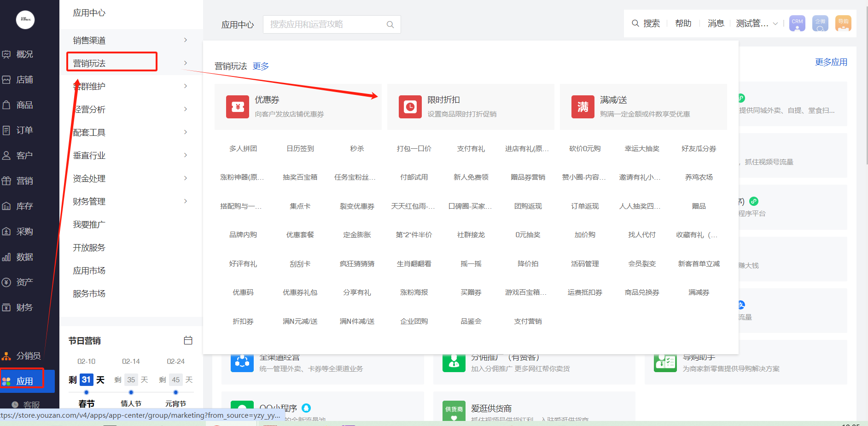Click the store logo avatar
The image size is (868, 426).
25,20
